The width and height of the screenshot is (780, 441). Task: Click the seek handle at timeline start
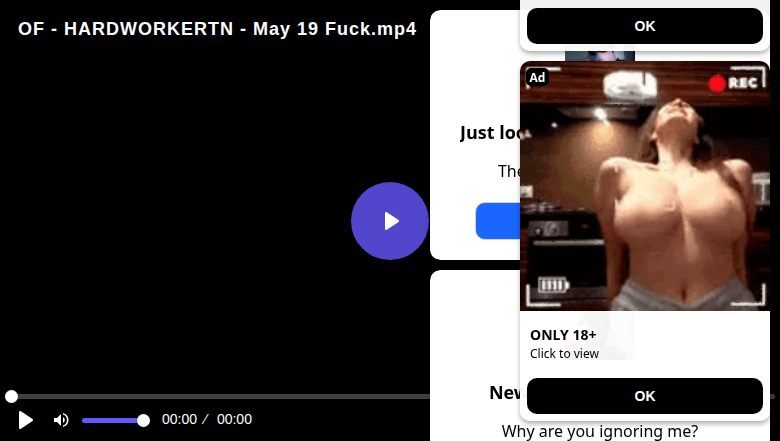tap(11, 396)
